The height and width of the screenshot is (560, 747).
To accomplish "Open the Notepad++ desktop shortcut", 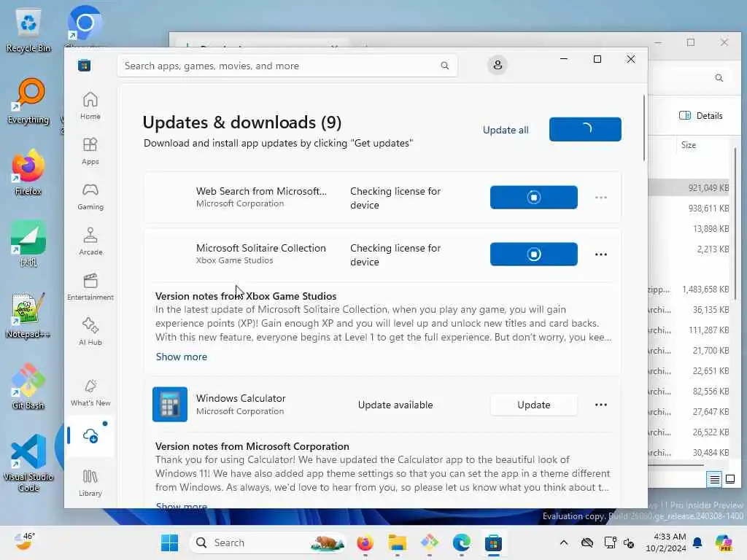I will (28, 315).
